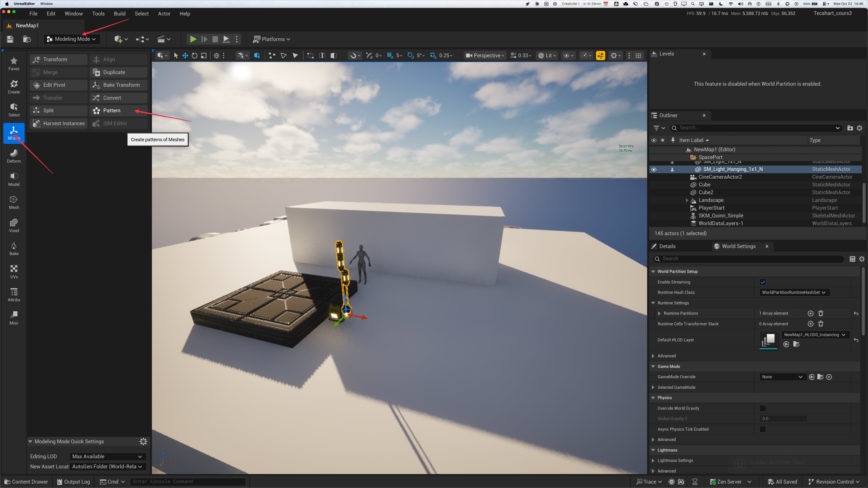Expand the Landscape tree item
This screenshot has height=488, width=868.
(687, 200)
